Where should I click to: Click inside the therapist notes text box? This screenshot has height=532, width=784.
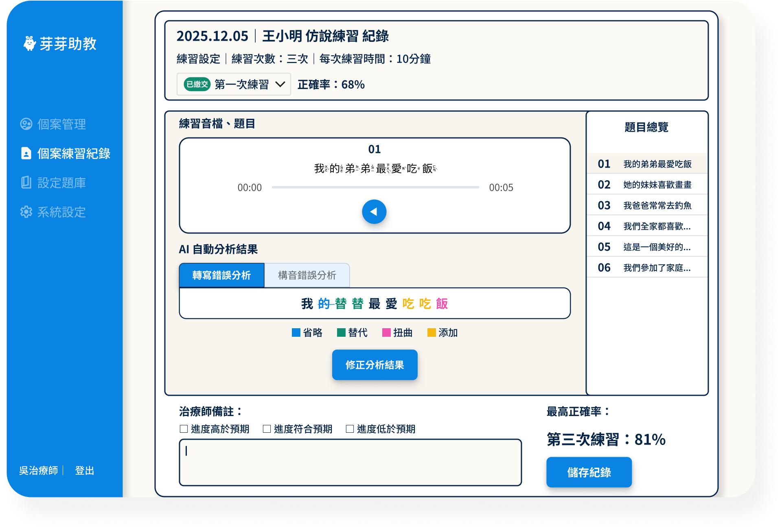coord(350,462)
